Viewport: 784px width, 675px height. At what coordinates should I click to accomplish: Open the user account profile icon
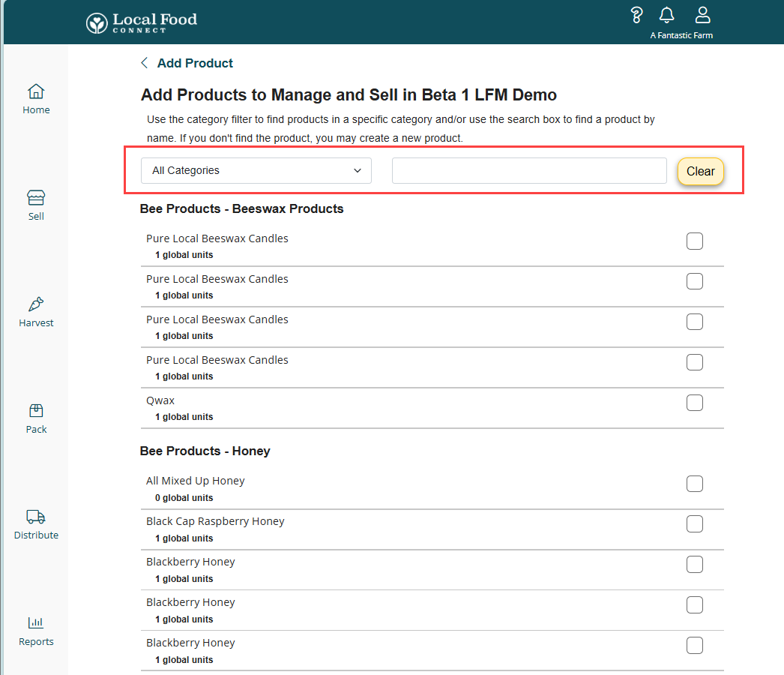(x=702, y=15)
